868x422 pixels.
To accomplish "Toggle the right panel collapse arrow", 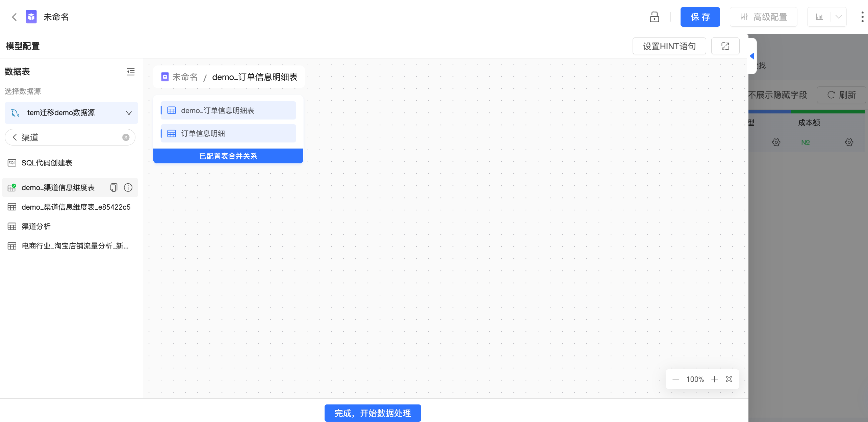I will 752,56.
